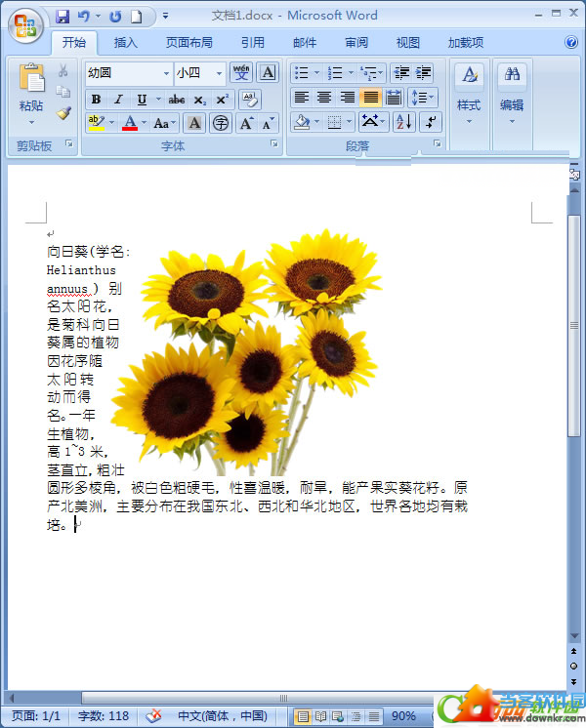Screen dimensions: 586x728
Task: Clear formatting with the eraser icon
Action: tap(250, 100)
